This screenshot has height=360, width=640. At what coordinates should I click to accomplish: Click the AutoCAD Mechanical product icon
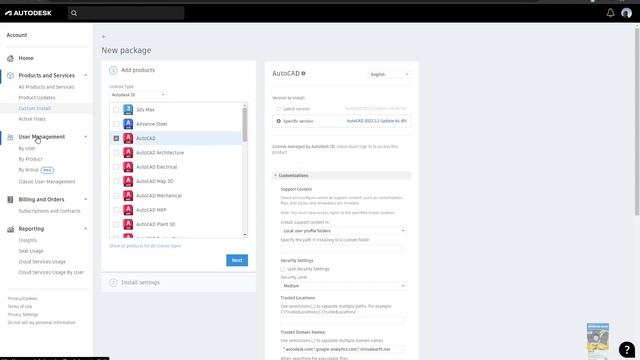[x=128, y=196]
